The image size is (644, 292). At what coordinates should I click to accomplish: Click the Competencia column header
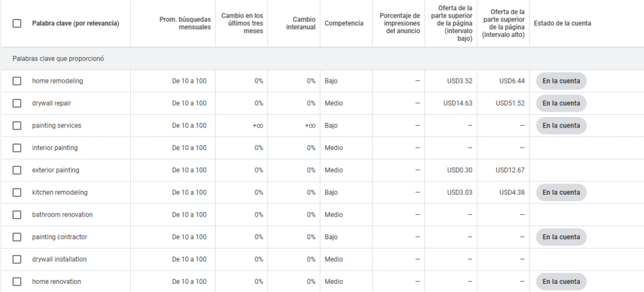pyautogui.click(x=344, y=23)
